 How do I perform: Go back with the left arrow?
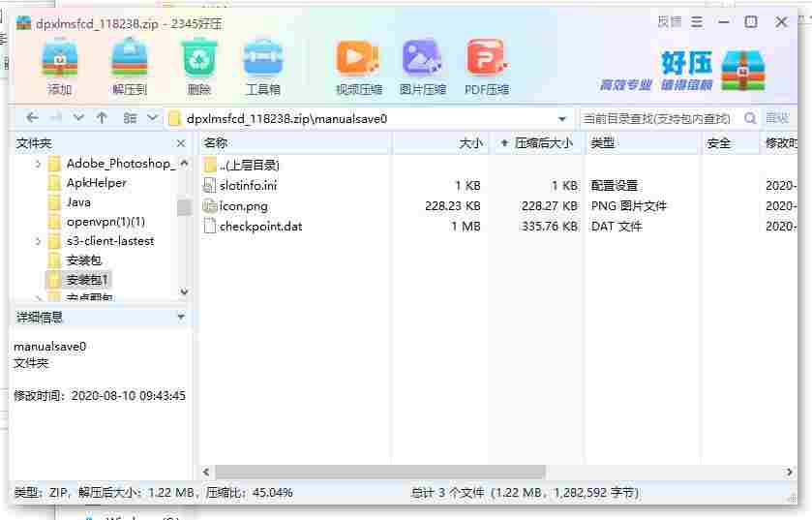[x=32, y=118]
